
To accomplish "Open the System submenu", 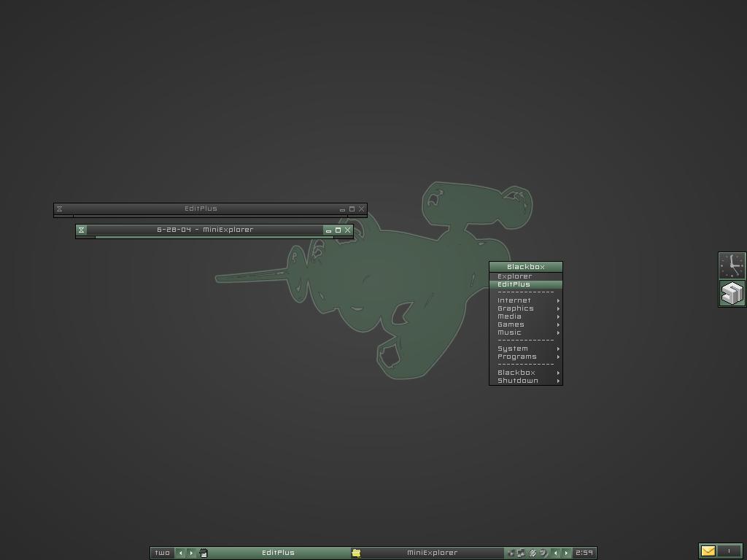I will coord(526,349).
